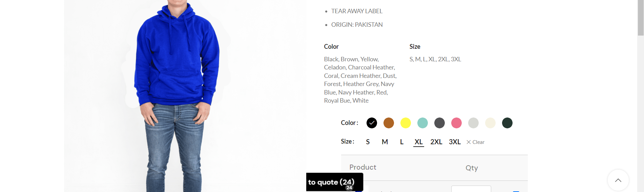Select size S
The height and width of the screenshot is (192, 644).
coord(368,142)
